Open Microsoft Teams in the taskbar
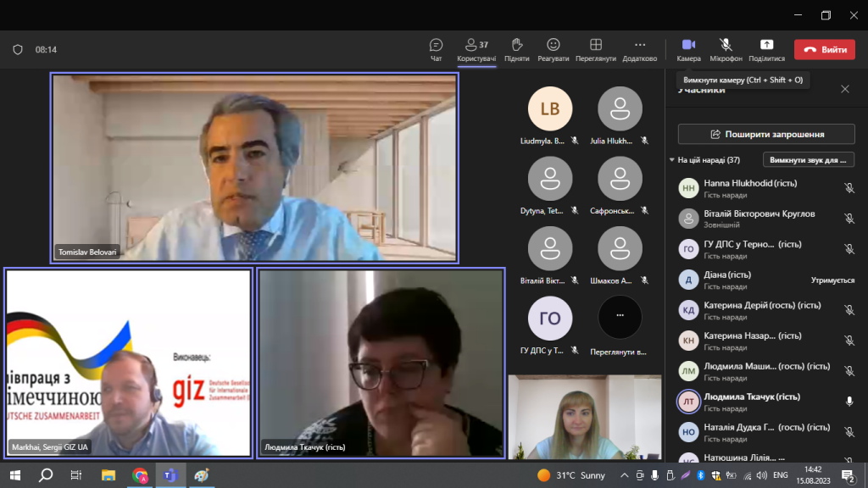This screenshot has width=868, height=488. pyautogui.click(x=170, y=475)
